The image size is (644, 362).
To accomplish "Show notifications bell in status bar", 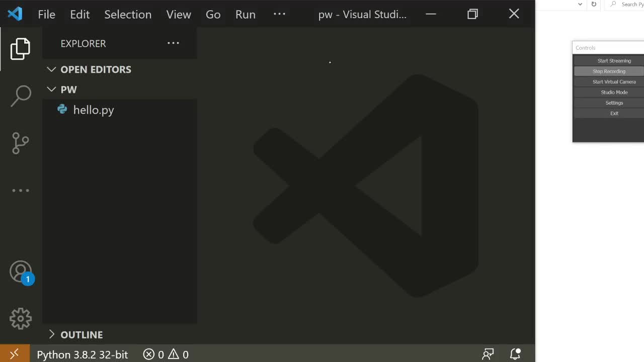I will (515, 354).
